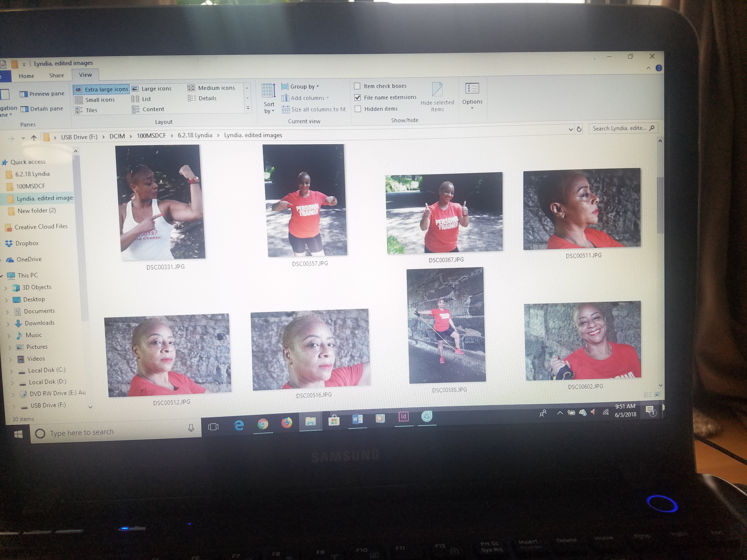
Task: Uncheck File name extensions
Action: (357, 98)
